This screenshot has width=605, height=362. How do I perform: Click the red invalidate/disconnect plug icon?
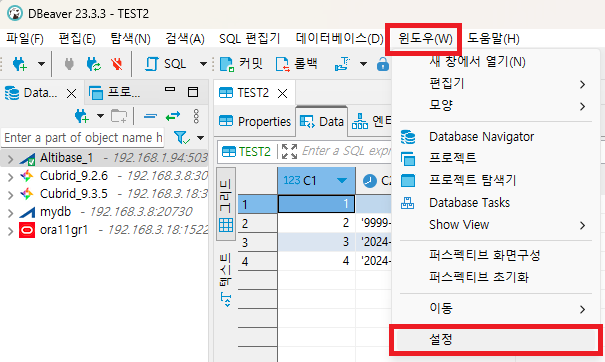pyautogui.click(x=117, y=64)
